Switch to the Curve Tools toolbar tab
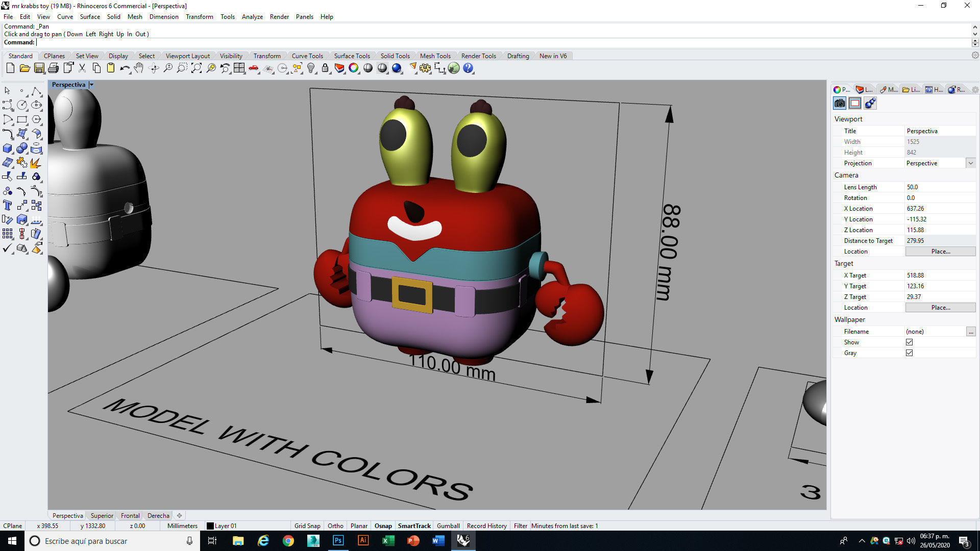Screen dimensions: 980x551 click(x=307, y=56)
